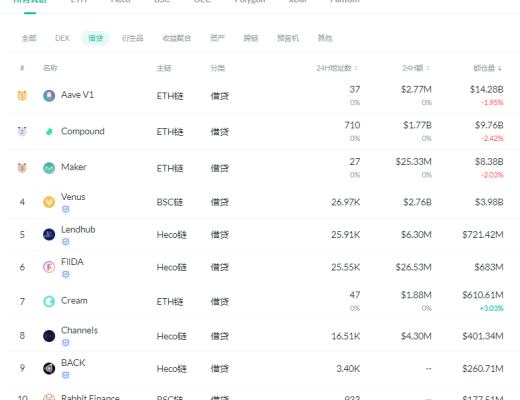Click the $610.61M locked value for Cream

[483, 295]
